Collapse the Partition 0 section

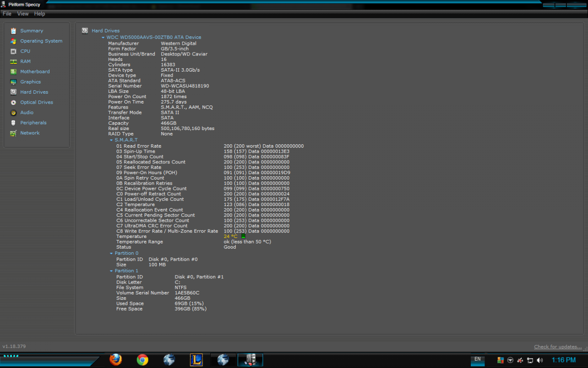pos(112,253)
